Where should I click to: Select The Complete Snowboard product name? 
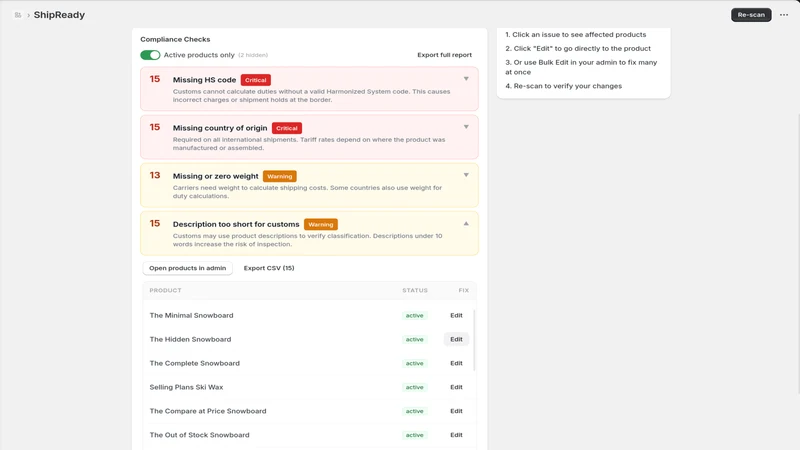[x=194, y=363]
